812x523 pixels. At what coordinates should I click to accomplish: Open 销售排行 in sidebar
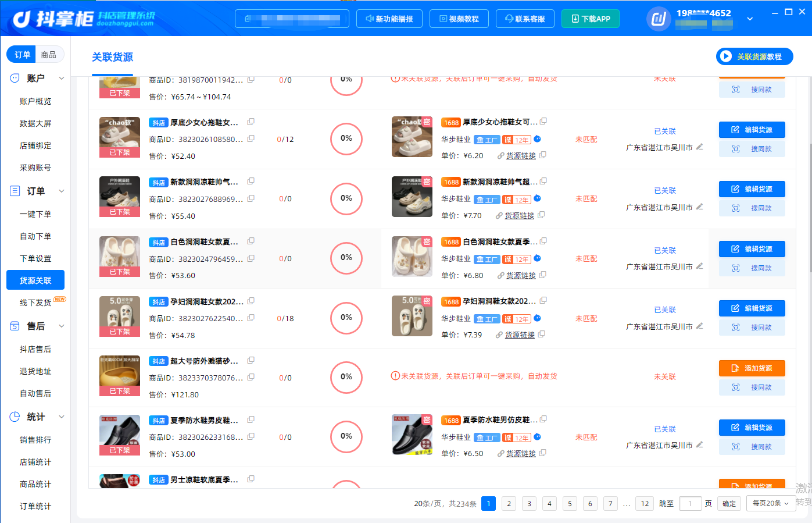pos(35,440)
